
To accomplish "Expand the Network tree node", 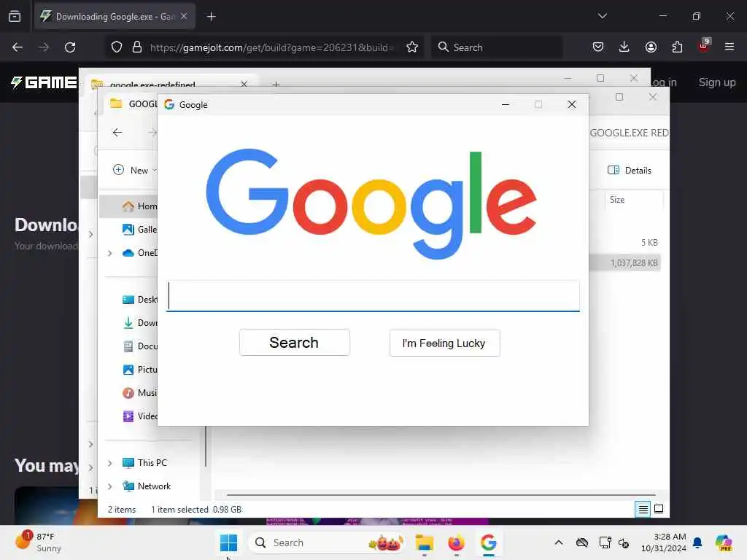I will tap(110, 486).
